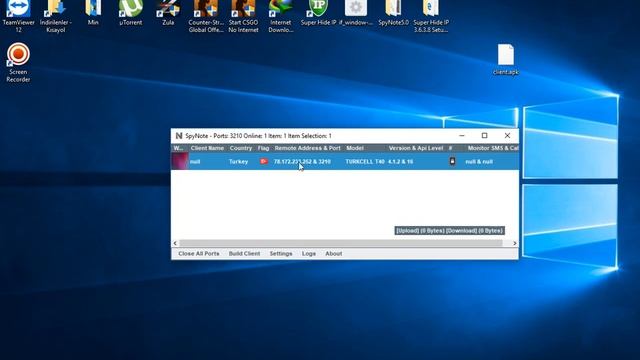Select the Start CSGO No Internet shortcut
This screenshot has width=640, height=360.
coord(243,16)
